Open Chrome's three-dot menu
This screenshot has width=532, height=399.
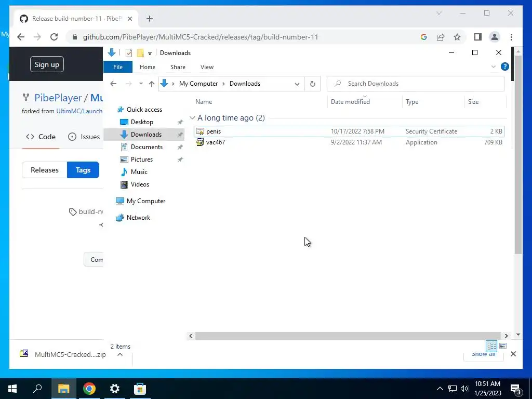(511, 37)
